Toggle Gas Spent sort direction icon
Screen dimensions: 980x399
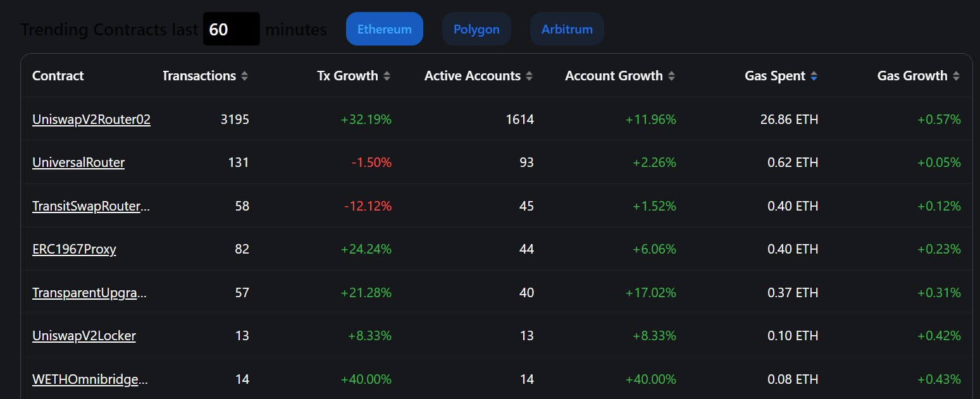coord(814,77)
